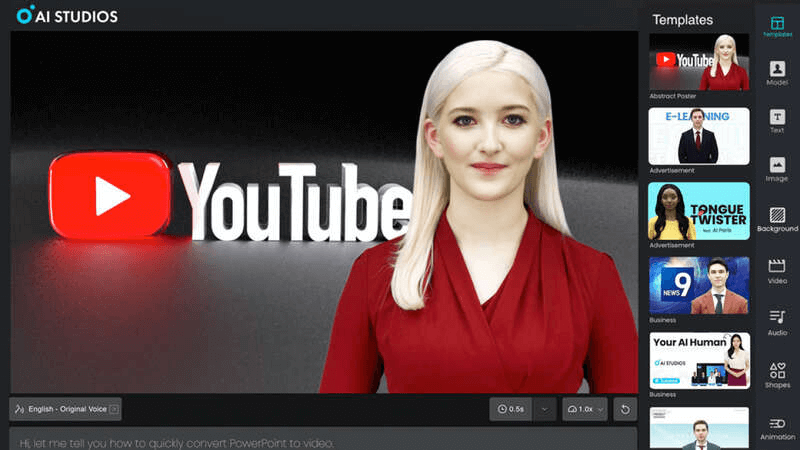Open the Image panel icon

[777, 169]
